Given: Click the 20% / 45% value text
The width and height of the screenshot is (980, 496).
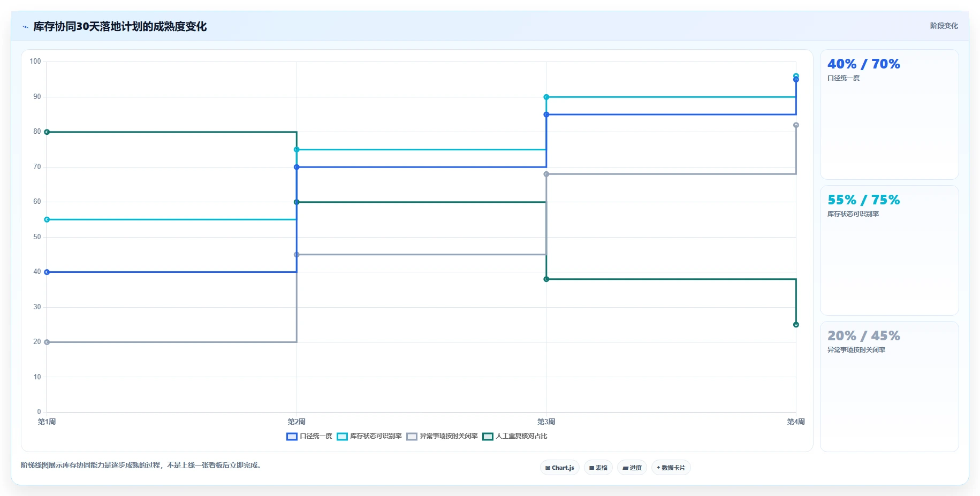Looking at the screenshot, I should tap(864, 336).
